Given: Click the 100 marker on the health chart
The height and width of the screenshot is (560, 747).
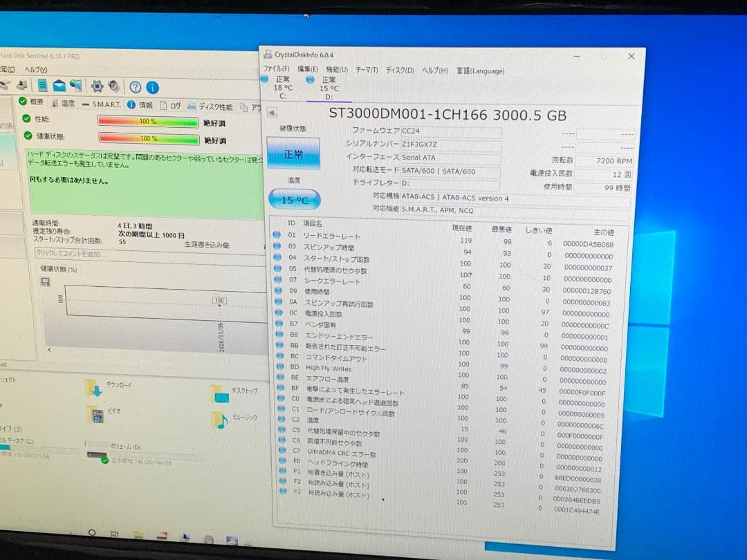Looking at the screenshot, I should (x=220, y=301).
